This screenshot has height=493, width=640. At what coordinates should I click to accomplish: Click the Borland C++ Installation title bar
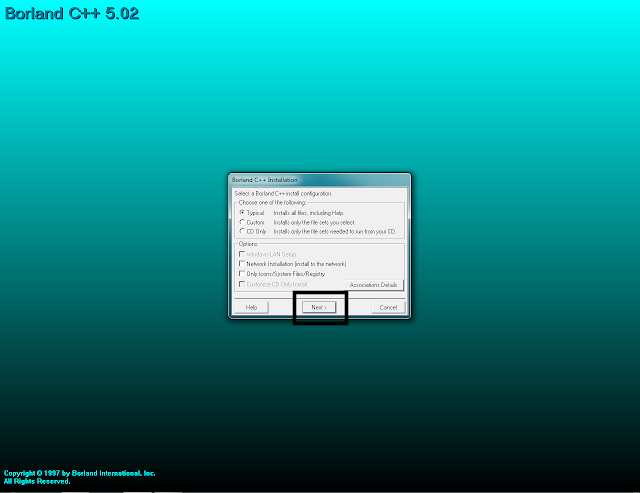(x=320, y=180)
